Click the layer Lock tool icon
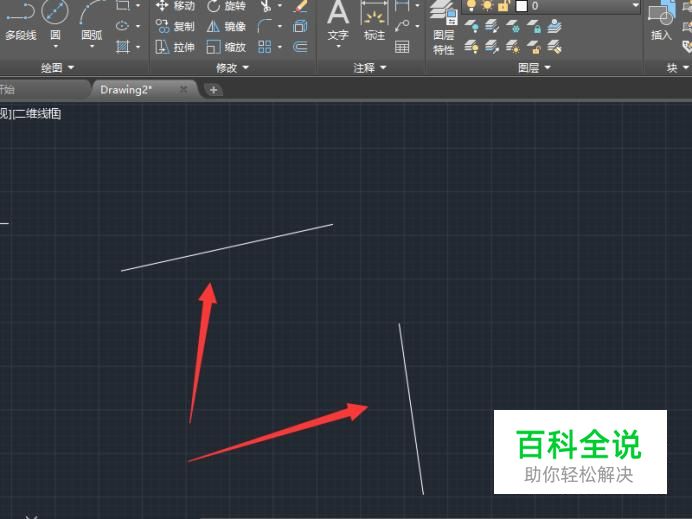Viewport: 692px width, 519px height. [x=534, y=26]
